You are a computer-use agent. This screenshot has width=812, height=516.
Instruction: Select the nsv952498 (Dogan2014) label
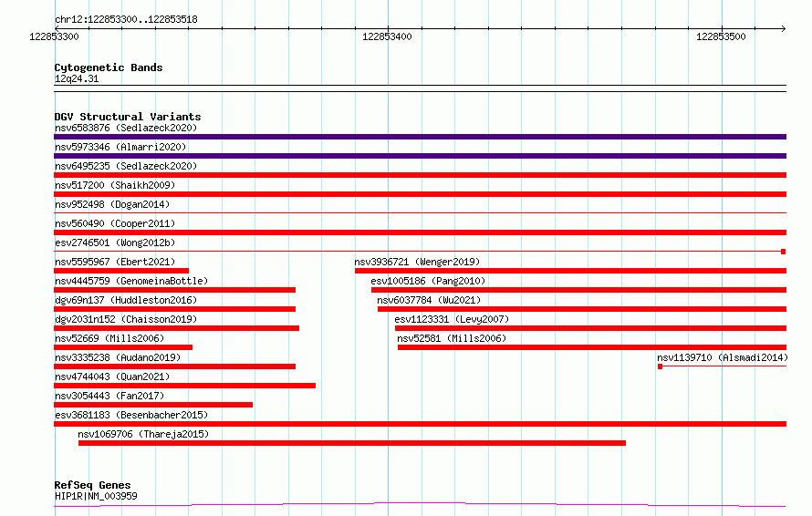coord(112,204)
